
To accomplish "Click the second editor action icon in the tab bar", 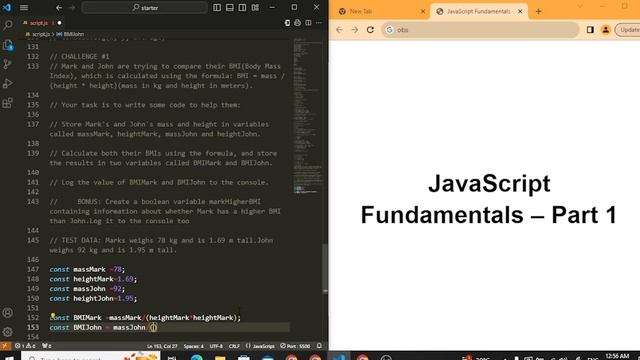I will 298,23.
